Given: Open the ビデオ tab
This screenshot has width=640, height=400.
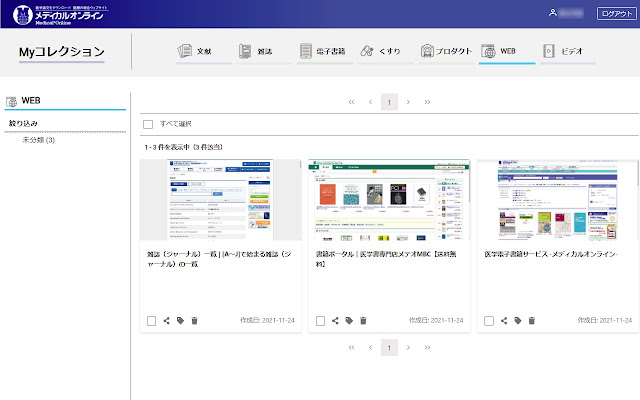Looking at the screenshot, I should [568, 51].
